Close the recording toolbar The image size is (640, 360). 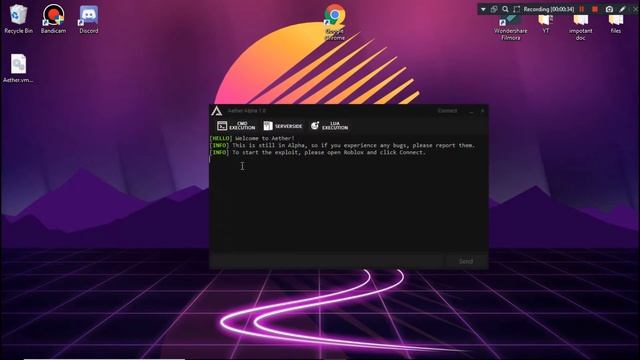click(636, 9)
